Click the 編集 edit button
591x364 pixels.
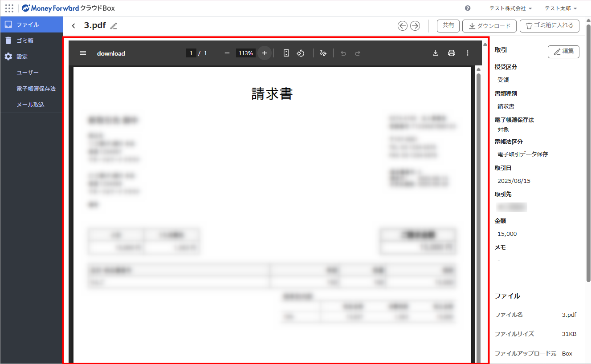tap(563, 52)
